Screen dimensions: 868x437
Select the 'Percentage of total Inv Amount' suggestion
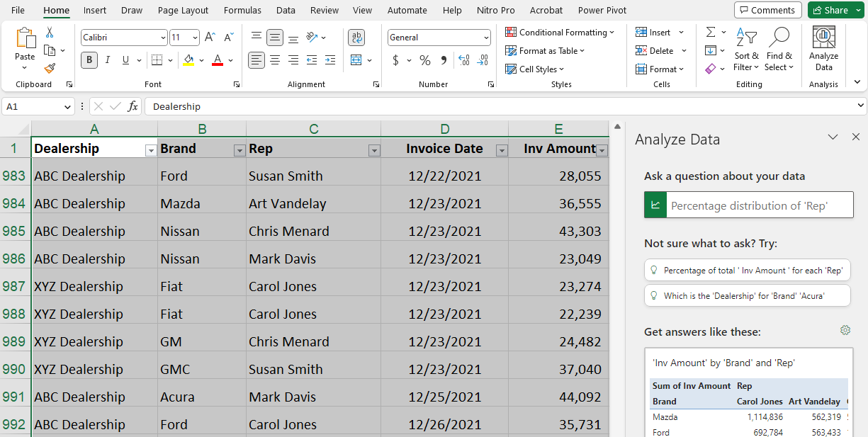[747, 270]
